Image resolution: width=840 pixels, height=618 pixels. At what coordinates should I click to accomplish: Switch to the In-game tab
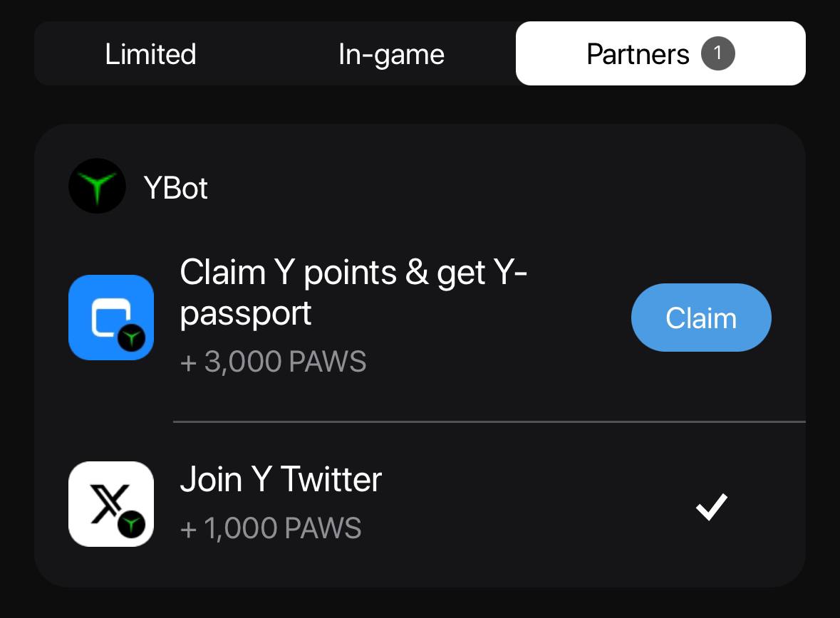click(x=391, y=54)
